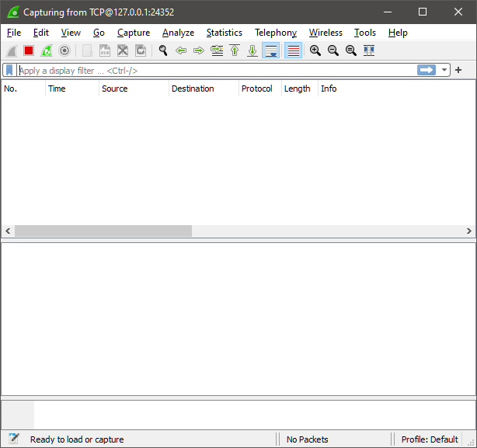Open the File menu
Screen dimensions: 477x448
tap(14, 33)
